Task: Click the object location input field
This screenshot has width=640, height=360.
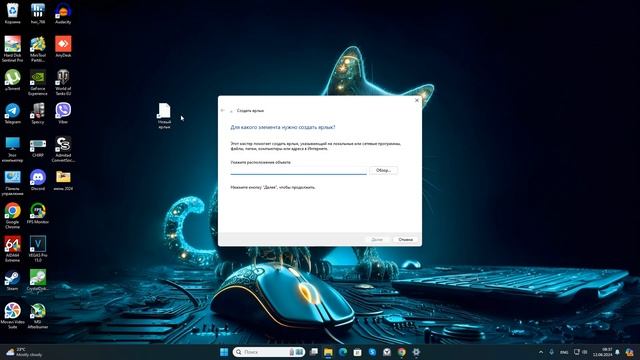Action: (x=298, y=170)
